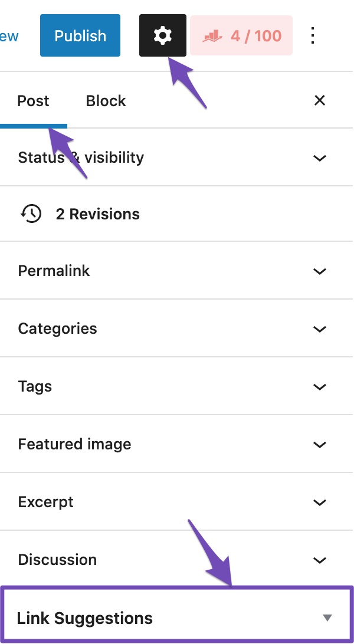Viewport: 354px width, 644px height.
Task: Expand the Permalink section
Action: tap(177, 271)
